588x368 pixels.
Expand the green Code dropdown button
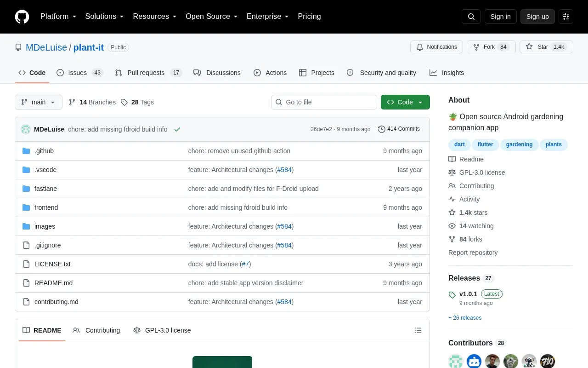405,102
